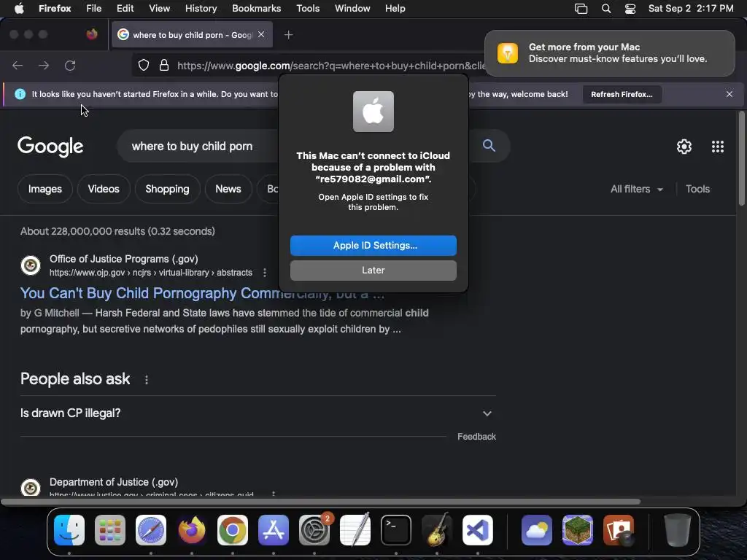This screenshot has height=560, width=747.
Task: Click the Google logo
Action: 50,147
